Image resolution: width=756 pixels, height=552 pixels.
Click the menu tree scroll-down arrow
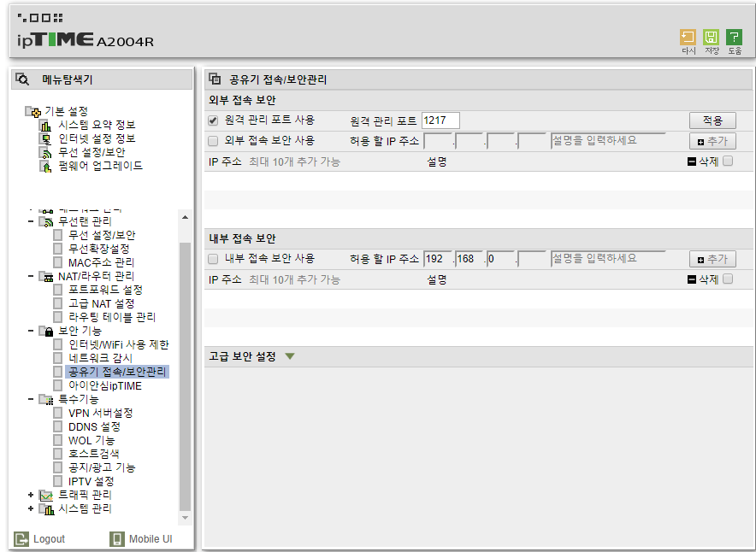coord(185,518)
